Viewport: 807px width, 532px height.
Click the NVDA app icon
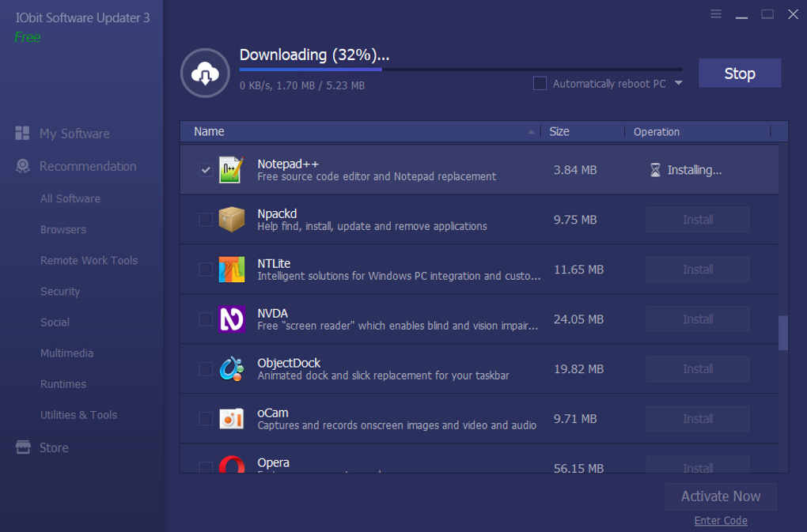[x=232, y=319]
